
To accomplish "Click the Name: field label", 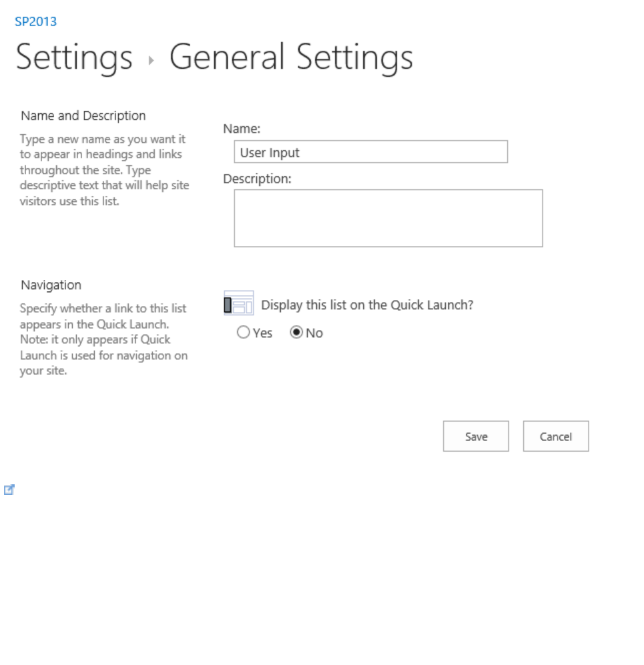I will click(241, 129).
